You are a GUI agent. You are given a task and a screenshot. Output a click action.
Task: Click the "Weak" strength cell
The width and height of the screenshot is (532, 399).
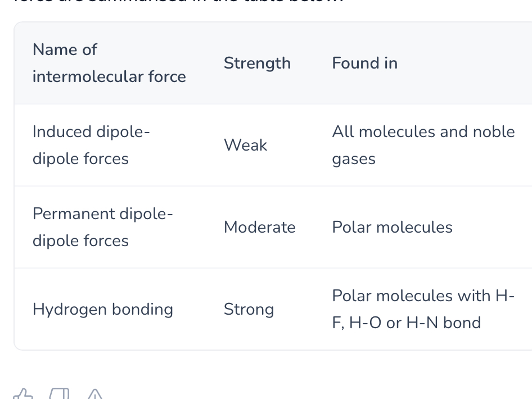coord(245,145)
